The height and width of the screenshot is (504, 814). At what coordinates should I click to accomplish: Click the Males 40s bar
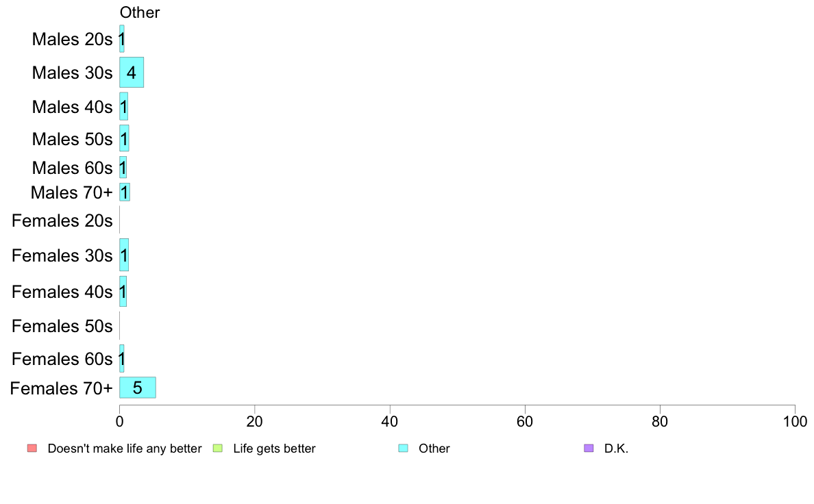tap(123, 106)
